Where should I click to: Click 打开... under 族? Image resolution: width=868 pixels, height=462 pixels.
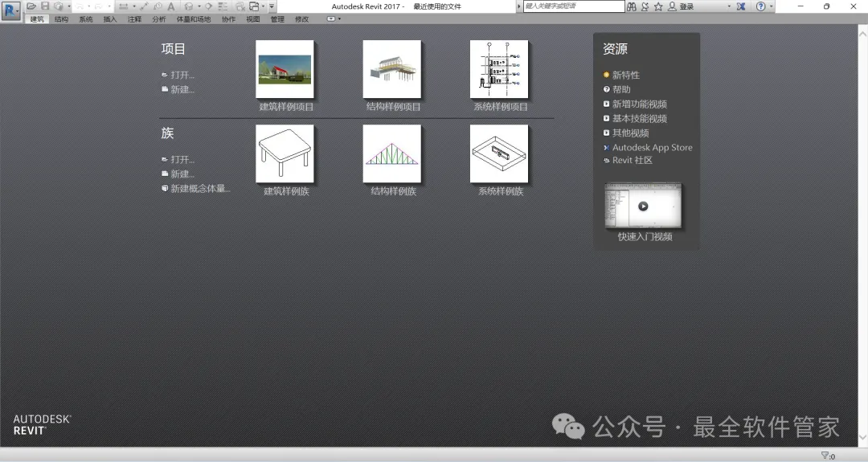[x=182, y=159]
